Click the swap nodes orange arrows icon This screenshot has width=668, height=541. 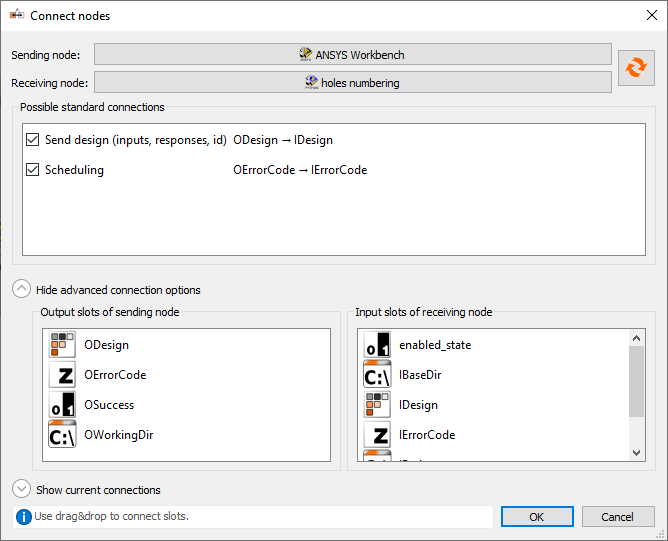pyautogui.click(x=635, y=67)
